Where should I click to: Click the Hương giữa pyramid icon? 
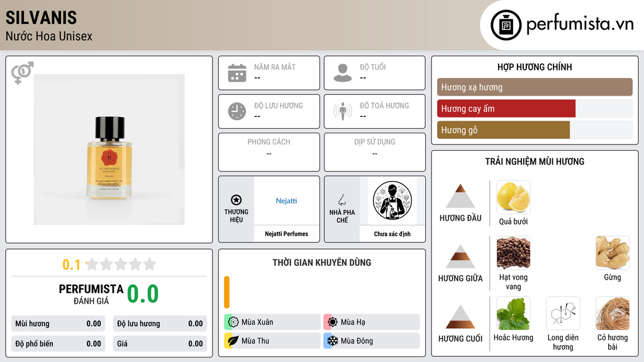coord(460,256)
